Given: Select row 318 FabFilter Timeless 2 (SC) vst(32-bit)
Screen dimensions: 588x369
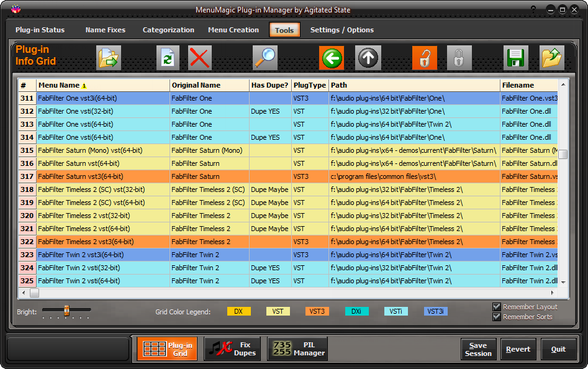Looking at the screenshot, I should pos(287,189).
